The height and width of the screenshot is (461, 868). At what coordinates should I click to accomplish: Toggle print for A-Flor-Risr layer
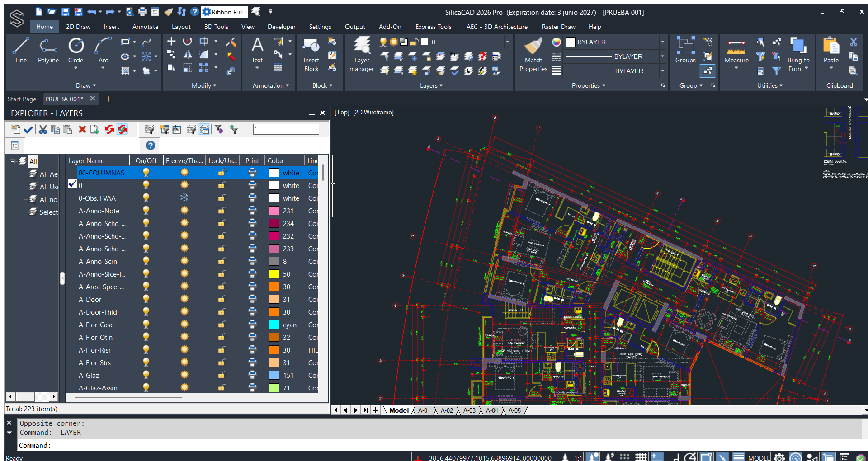click(252, 350)
